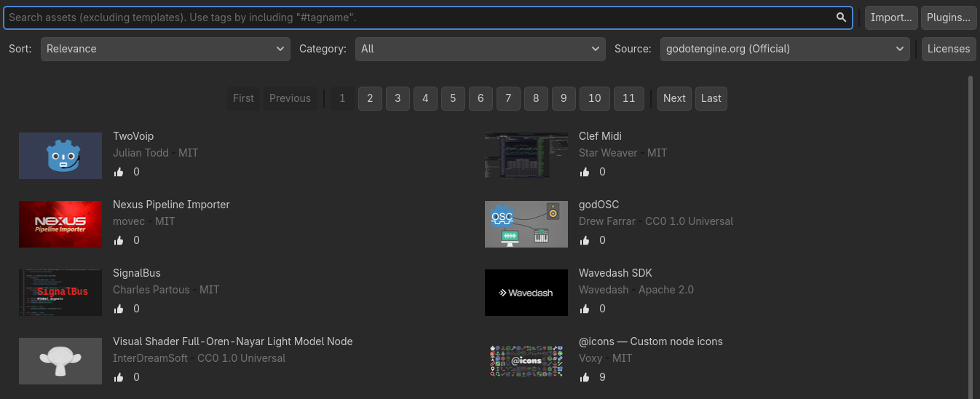This screenshot has height=399, width=980.
Task: Open the godOSC asset title
Action: pyautogui.click(x=598, y=205)
